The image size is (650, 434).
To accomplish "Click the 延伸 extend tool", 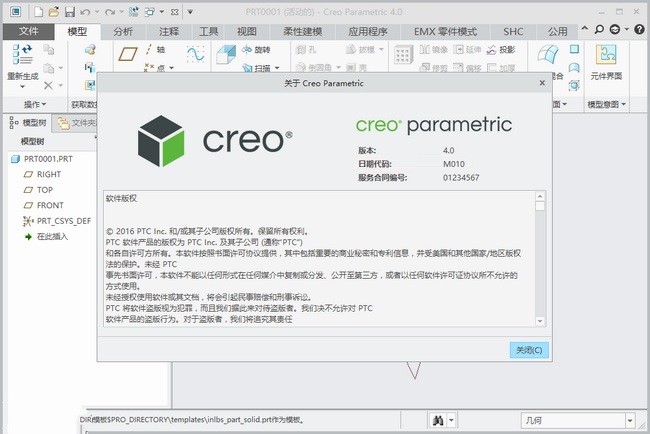I will 467,50.
